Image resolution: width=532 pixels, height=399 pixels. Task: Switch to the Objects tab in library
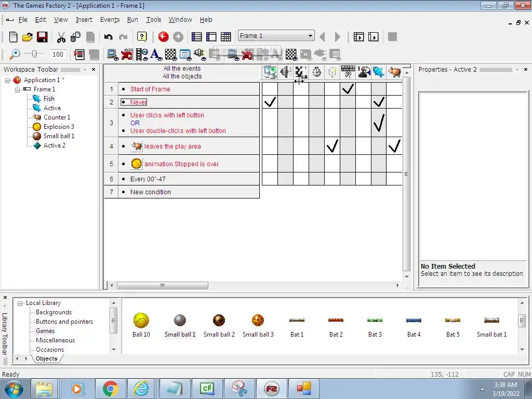pyautogui.click(x=46, y=358)
